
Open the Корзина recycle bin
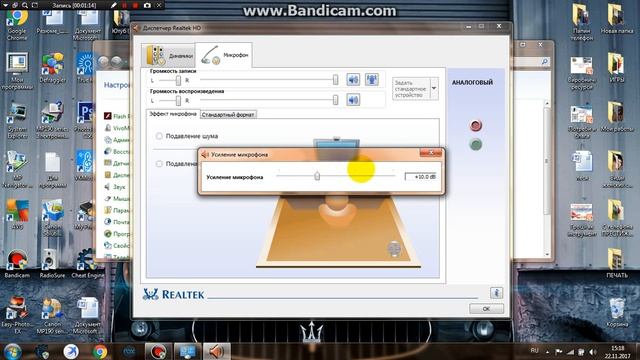pyautogui.click(x=617, y=313)
